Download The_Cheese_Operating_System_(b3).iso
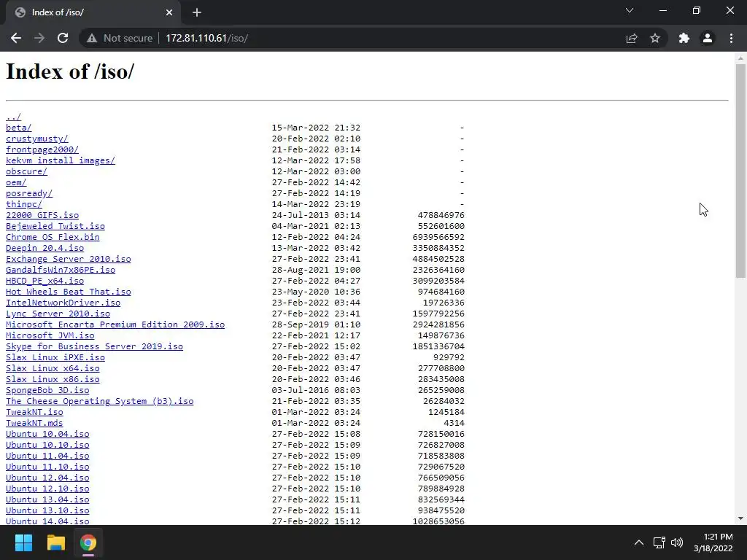This screenshot has height=560, width=747. tap(99, 402)
